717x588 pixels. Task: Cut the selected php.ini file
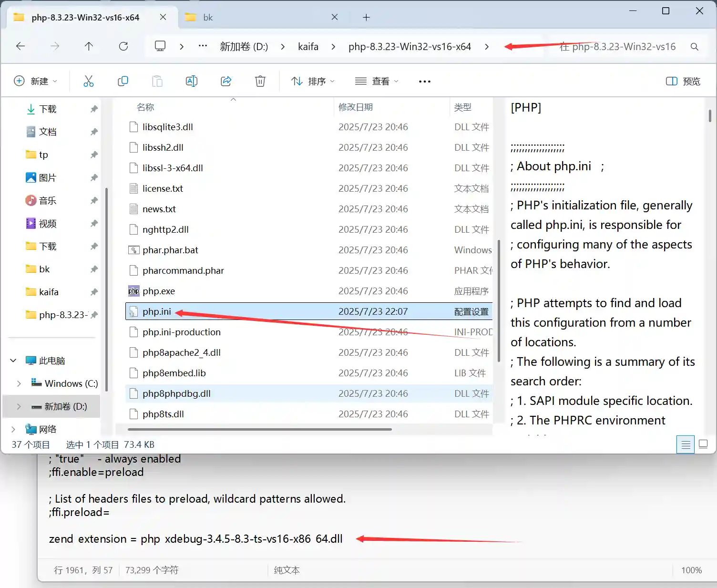coord(89,81)
